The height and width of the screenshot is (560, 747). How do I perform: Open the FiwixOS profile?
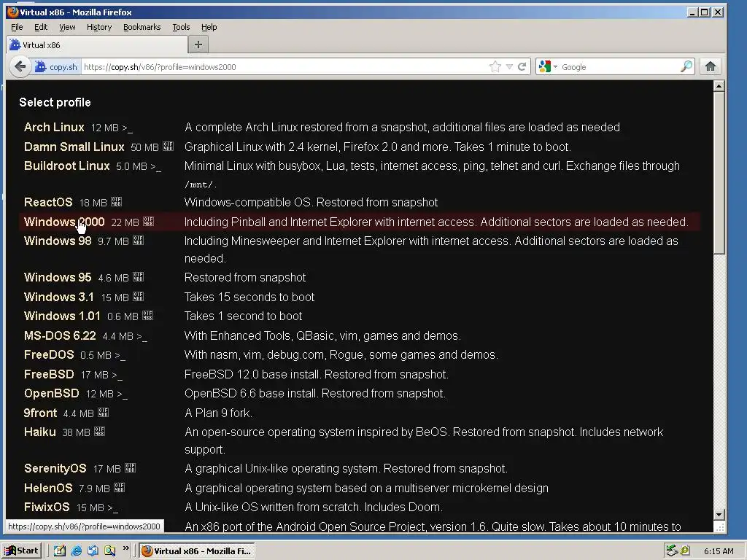[x=47, y=507]
